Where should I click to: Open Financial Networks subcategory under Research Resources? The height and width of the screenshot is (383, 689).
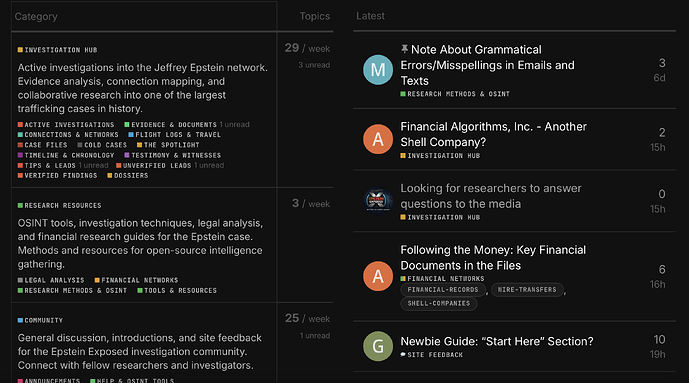coord(137,280)
